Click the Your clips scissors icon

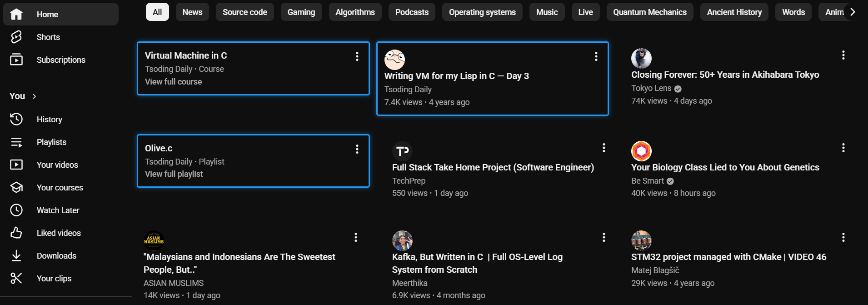(16, 278)
